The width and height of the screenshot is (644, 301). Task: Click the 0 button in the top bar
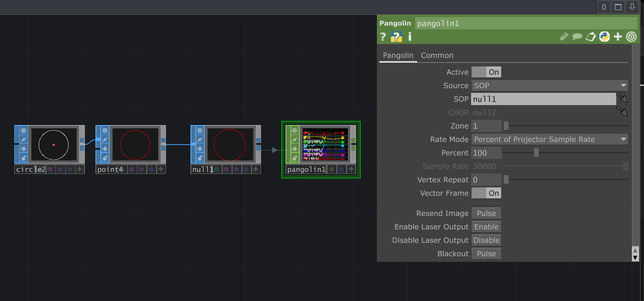point(604,7)
